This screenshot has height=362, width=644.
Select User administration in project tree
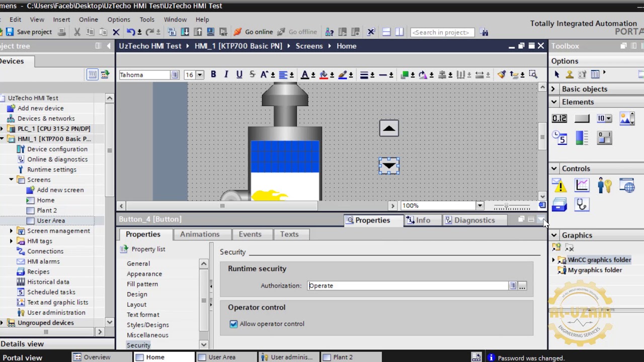[56, 312]
